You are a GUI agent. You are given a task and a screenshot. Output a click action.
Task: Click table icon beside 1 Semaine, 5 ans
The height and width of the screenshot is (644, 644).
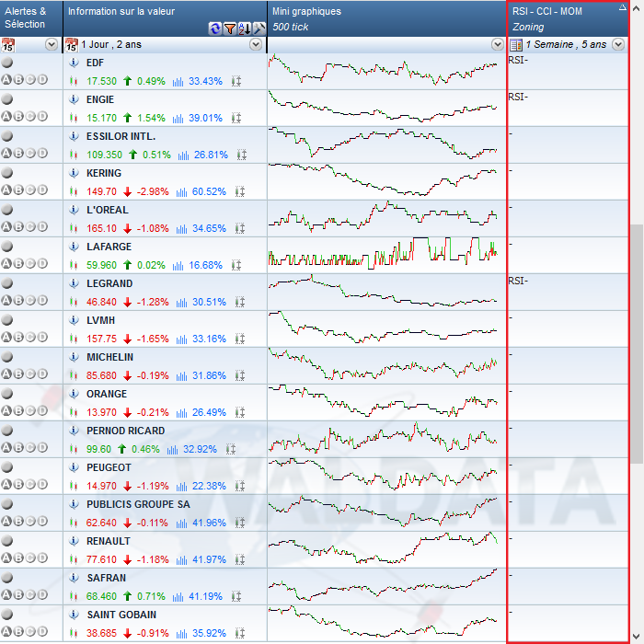click(x=516, y=44)
